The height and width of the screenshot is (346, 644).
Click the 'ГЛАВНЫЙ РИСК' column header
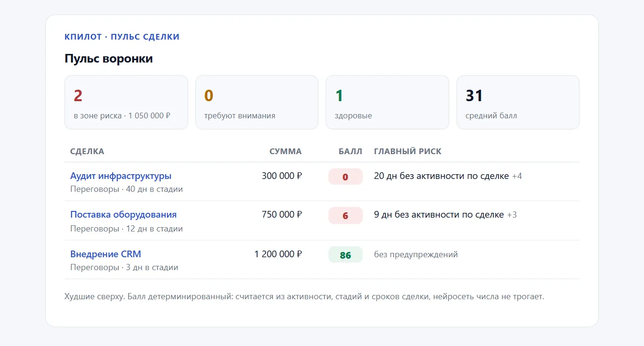click(x=408, y=151)
